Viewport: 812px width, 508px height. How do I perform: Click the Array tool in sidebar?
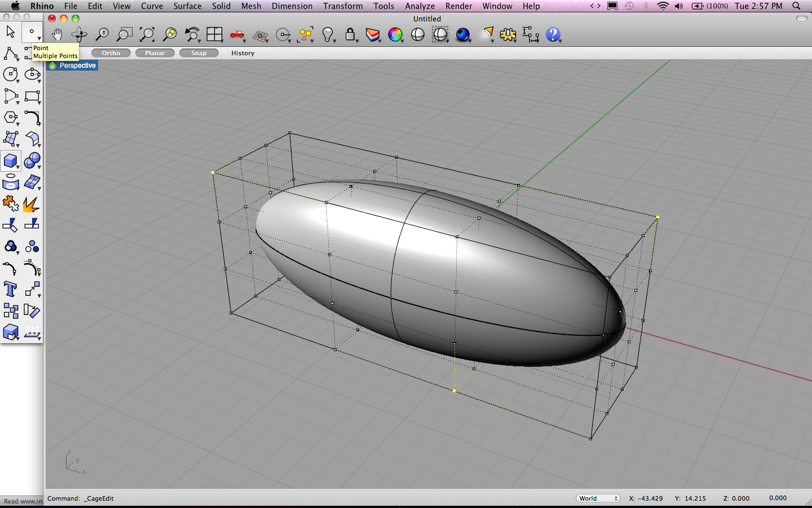11,310
